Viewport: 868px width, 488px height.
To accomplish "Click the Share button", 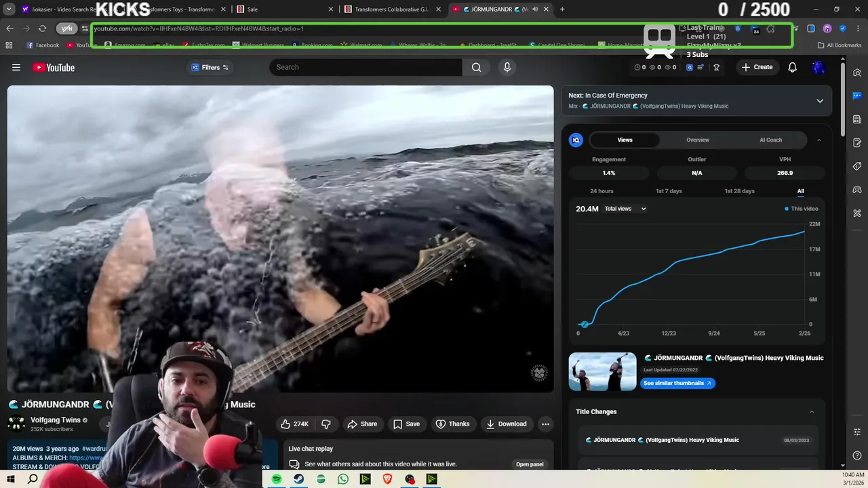I will click(x=362, y=424).
